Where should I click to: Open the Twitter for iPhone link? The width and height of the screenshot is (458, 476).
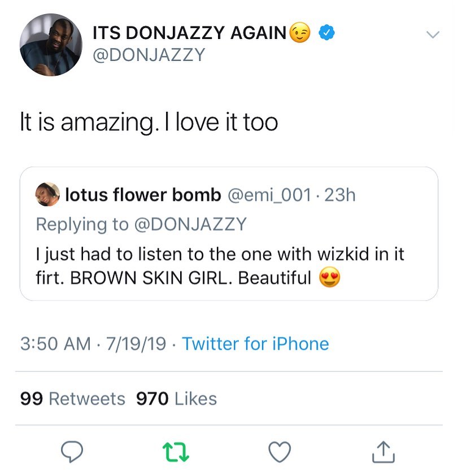click(x=255, y=344)
